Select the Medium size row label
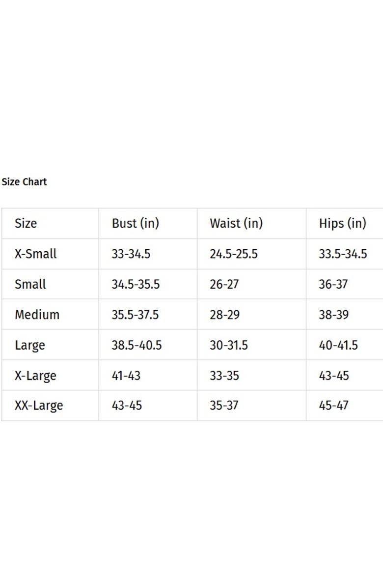Screen dimensions: 383x588 pyautogui.click(x=37, y=315)
